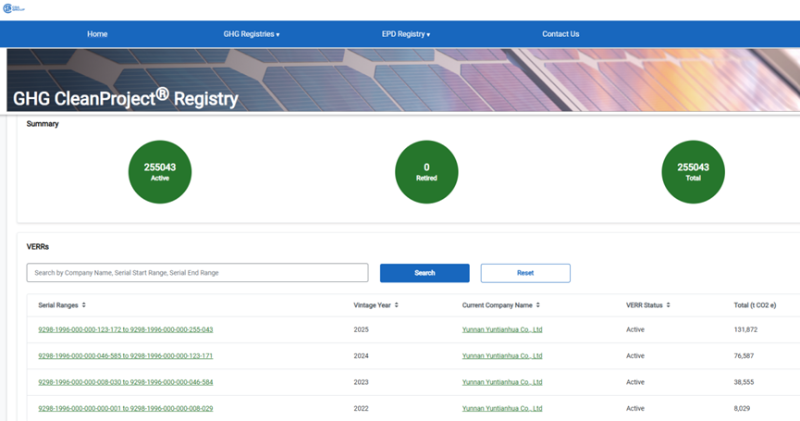
Task: Click the 0 Retired summary circle
Action: [427, 172]
